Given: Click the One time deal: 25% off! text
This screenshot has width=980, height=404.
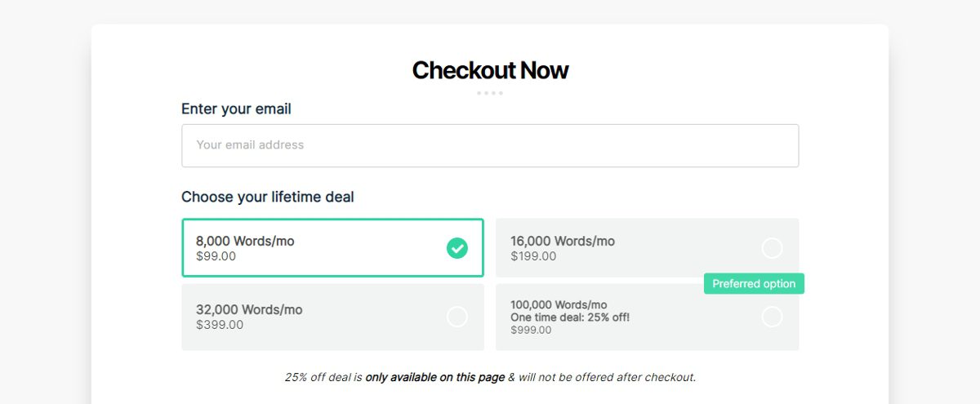Looking at the screenshot, I should 570,317.
